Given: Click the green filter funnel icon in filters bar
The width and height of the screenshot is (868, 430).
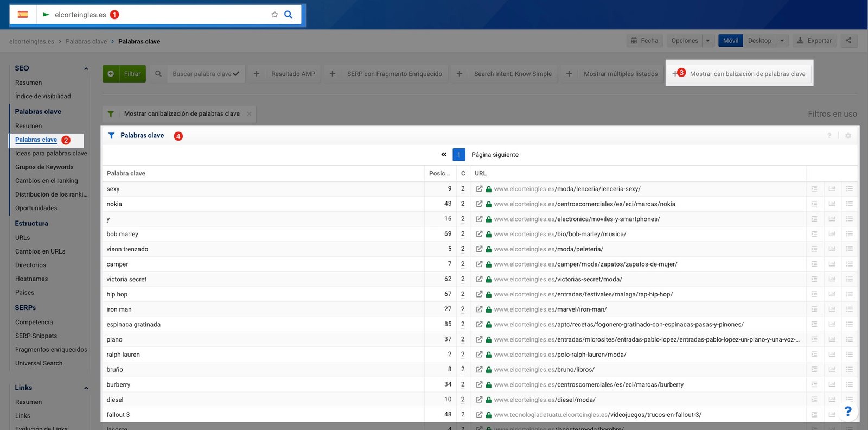Looking at the screenshot, I should tap(111, 114).
